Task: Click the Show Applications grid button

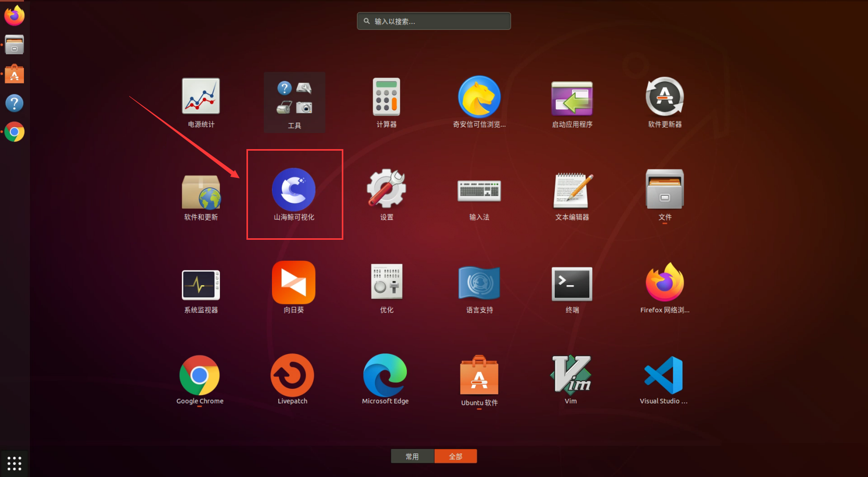Action: (x=15, y=463)
